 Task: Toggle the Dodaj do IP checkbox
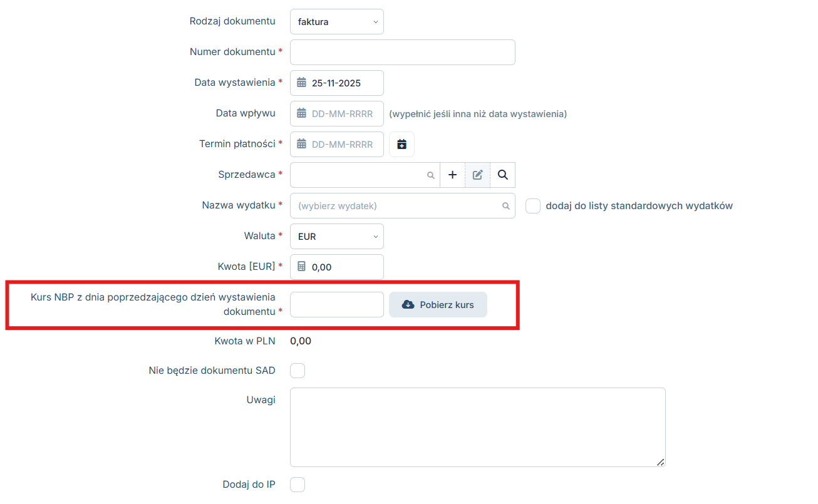tap(298, 485)
